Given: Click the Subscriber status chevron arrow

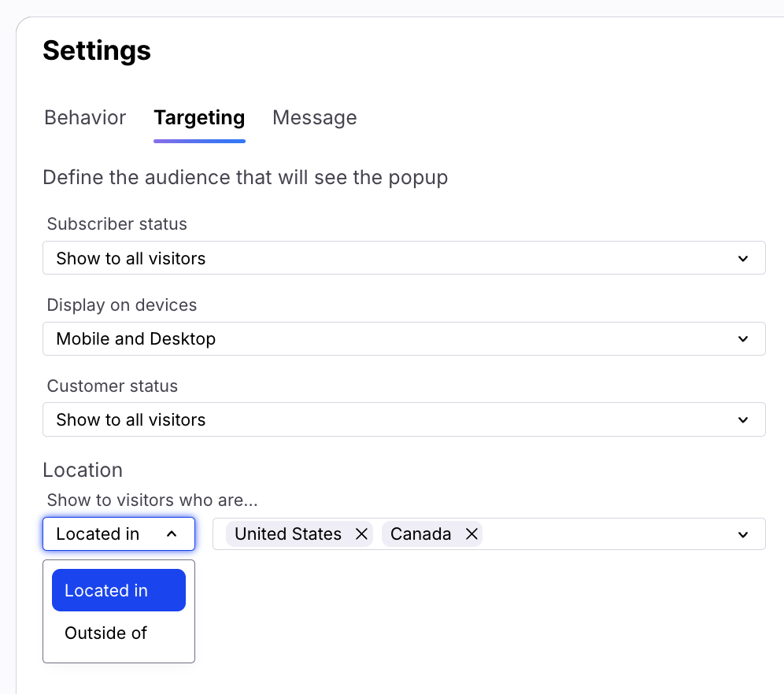Looking at the screenshot, I should (x=742, y=258).
